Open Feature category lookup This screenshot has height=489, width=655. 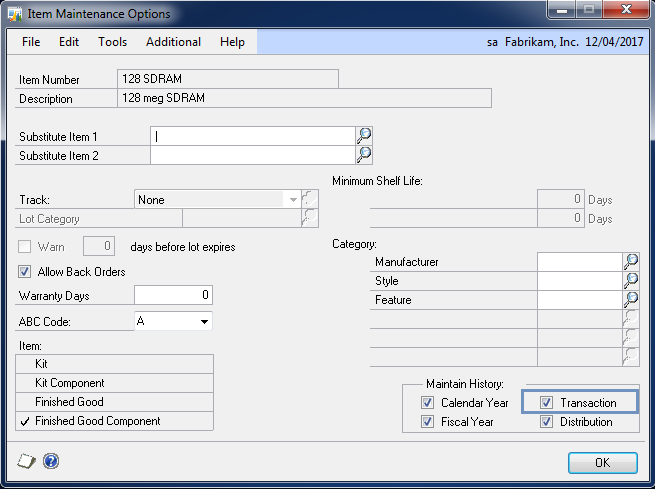(631, 300)
